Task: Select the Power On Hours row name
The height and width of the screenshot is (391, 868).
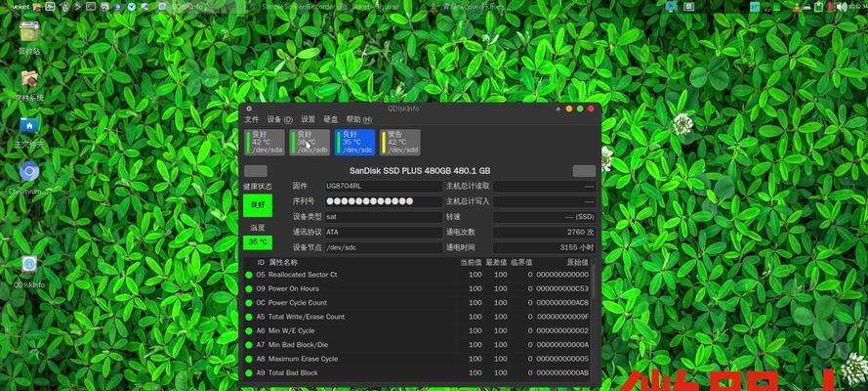Action: point(293,289)
